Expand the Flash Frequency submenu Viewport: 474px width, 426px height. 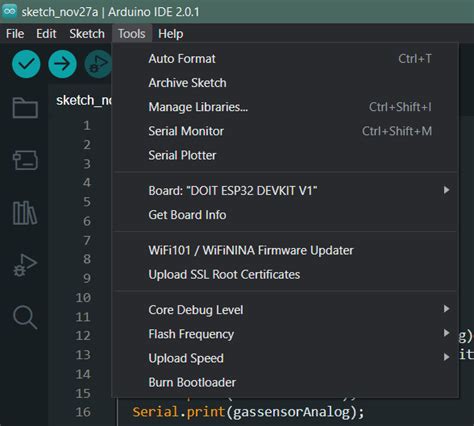[x=285, y=334]
